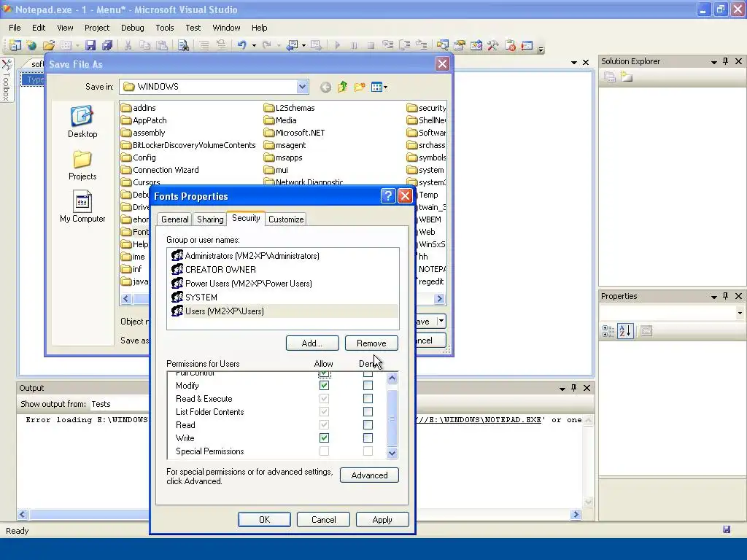Open the toolbar options overflow arrow
The image size is (747, 560).
pos(541,49)
